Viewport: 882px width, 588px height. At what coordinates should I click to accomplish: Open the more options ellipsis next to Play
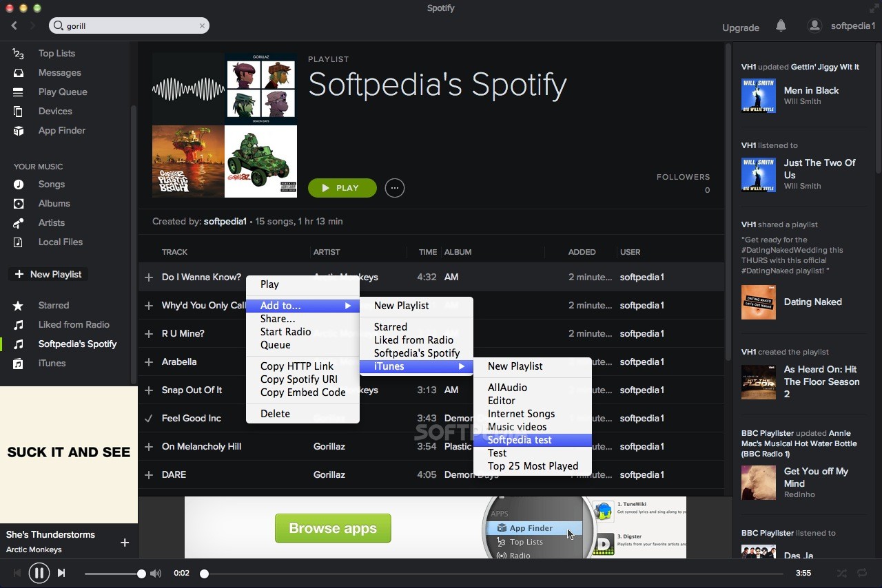pyautogui.click(x=394, y=188)
